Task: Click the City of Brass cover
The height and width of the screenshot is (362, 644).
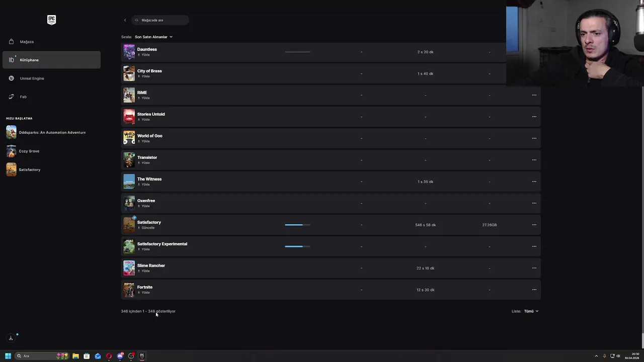Action: pyautogui.click(x=129, y=73)
